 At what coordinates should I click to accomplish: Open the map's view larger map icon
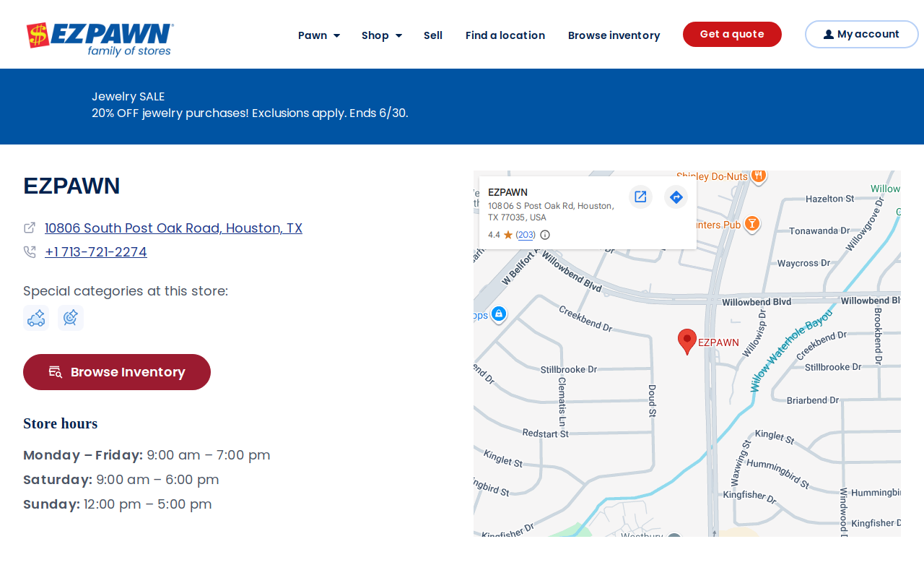(640, 197)
